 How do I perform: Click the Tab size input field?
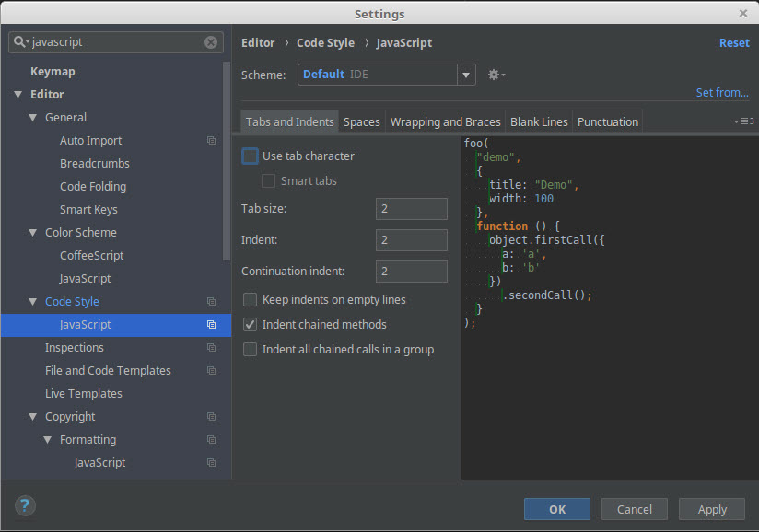[411, 209]
